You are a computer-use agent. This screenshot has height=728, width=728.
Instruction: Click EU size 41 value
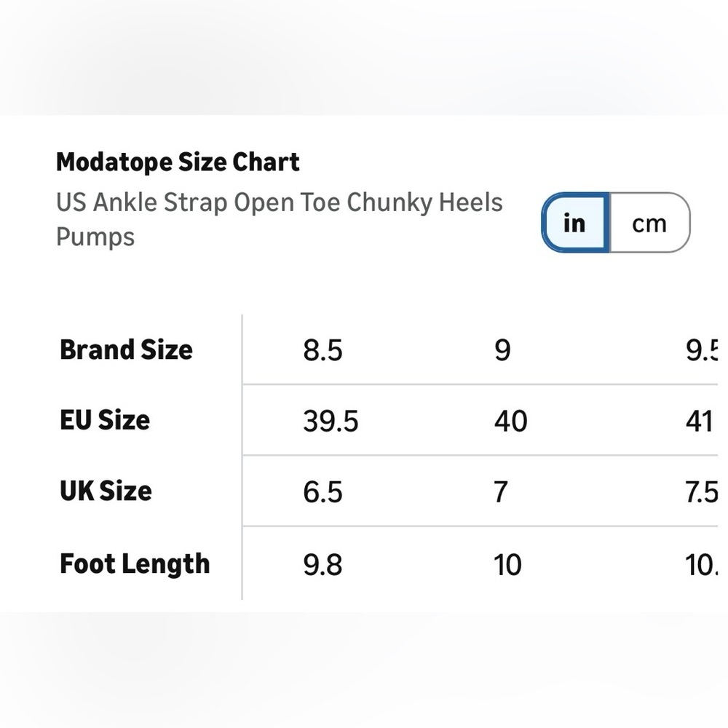[x=699, y=421]
